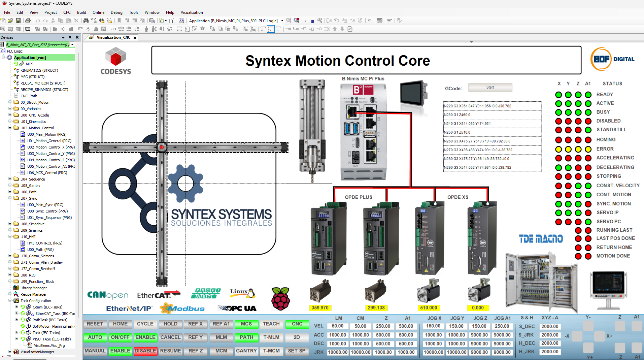Screen dimensions: 644x360
Task: Expand the U04_Sequence folder
Action: tap(10, 179)
